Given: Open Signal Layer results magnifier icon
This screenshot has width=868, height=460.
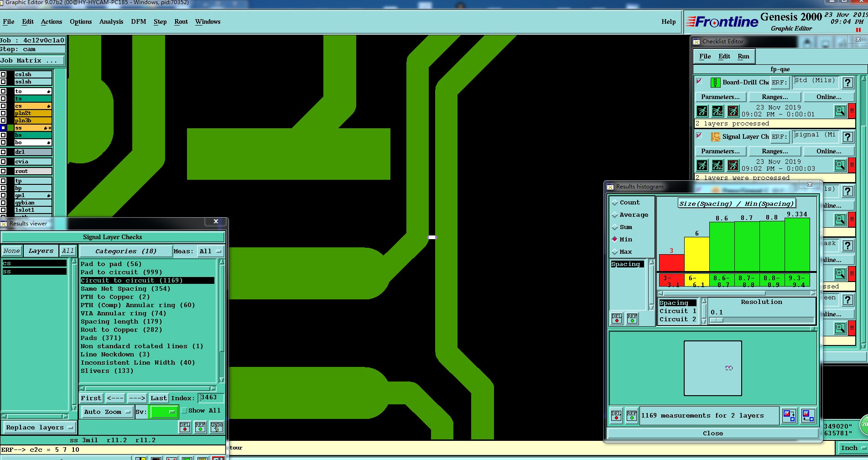Looking at the screenshot, I should [x=840, y=165].
